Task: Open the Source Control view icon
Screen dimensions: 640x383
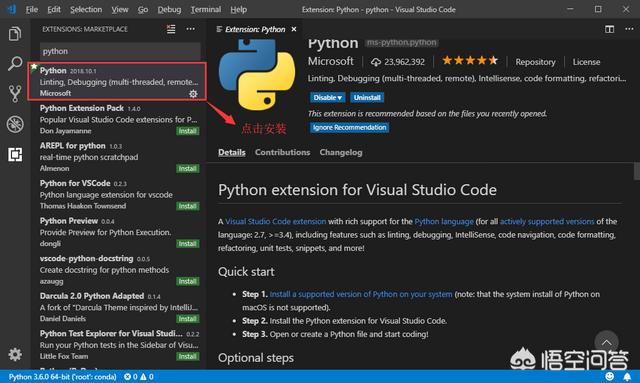Action: 15,94
